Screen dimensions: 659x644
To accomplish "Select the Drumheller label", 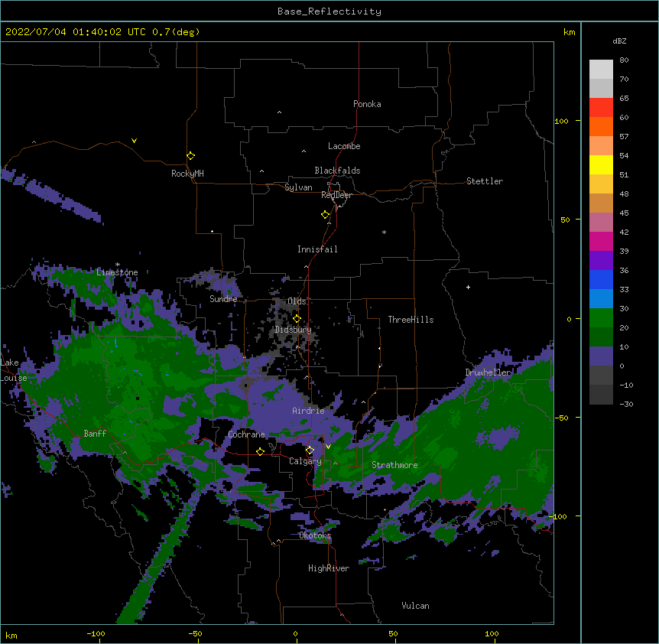I will point(488,372).
